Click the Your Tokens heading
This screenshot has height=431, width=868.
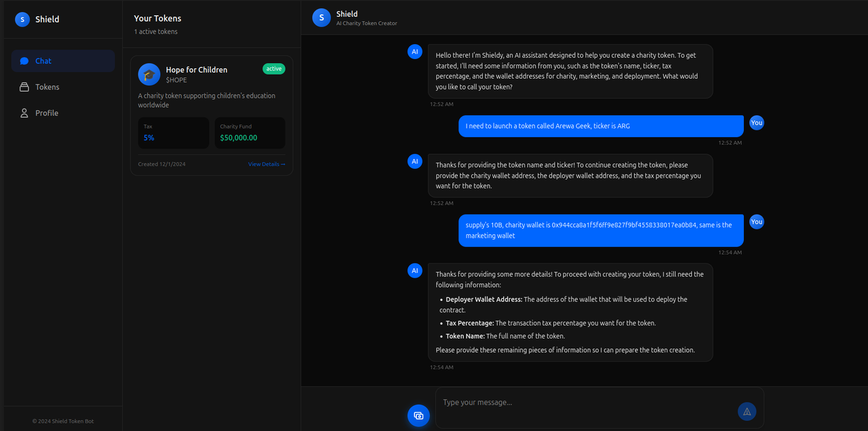[x=157, y=18]
